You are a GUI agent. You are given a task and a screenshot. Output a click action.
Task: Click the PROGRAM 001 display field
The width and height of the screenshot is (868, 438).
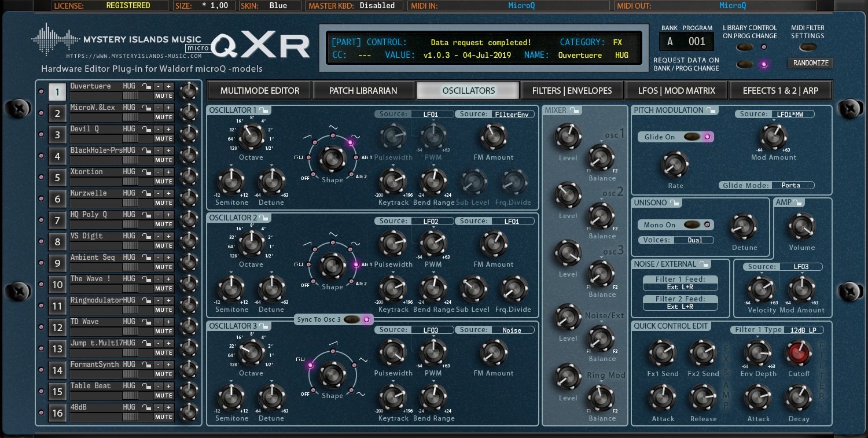coord(697,42)
